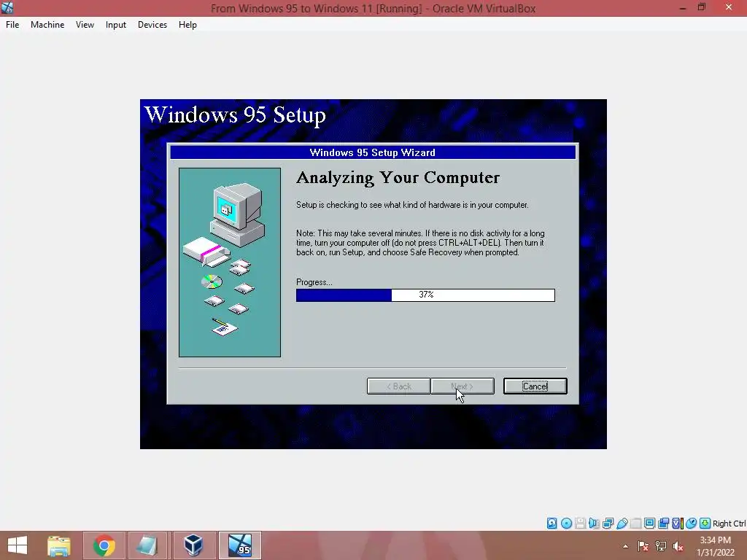Screen dimensions: 747x560
Task: Click the Right Ctrl host key label
Action: 729,524
